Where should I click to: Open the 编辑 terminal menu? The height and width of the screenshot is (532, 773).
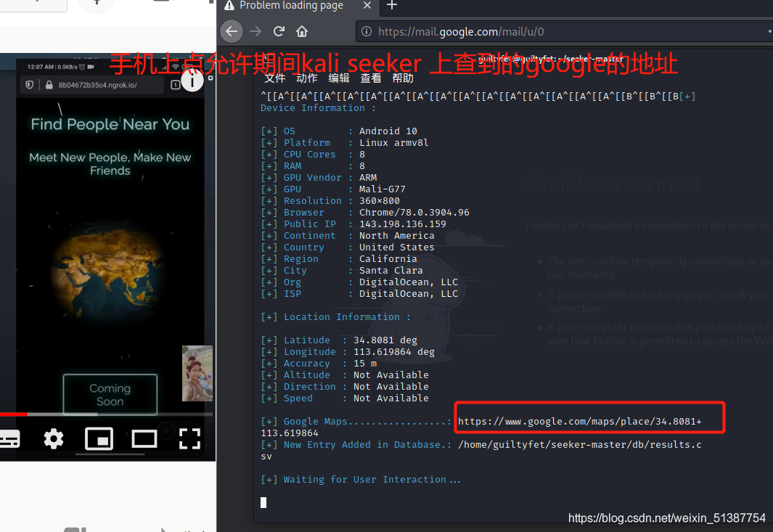pos(339,78)
